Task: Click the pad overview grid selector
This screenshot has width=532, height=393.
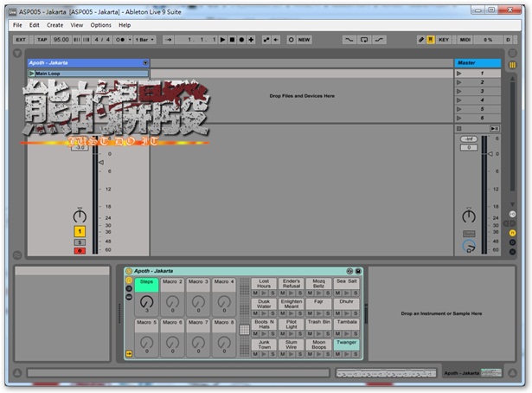Action: 244,329
